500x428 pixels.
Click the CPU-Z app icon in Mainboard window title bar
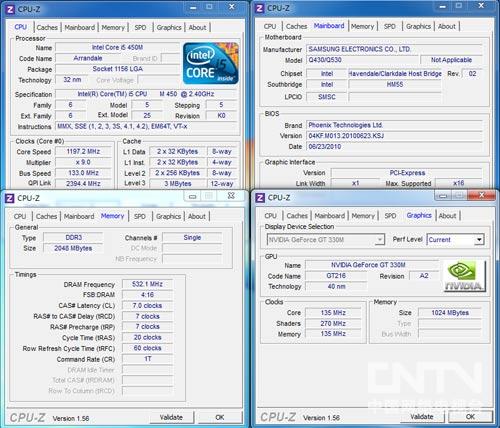click(x=260, y=8)
